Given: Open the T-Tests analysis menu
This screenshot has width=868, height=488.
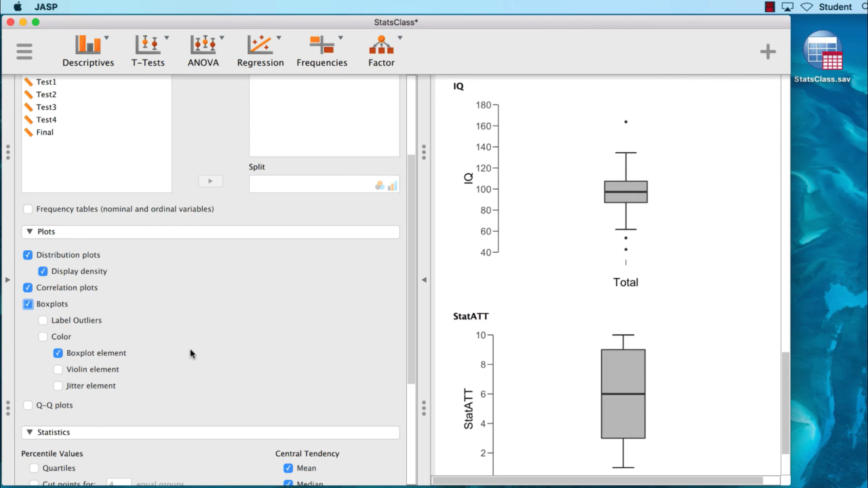Looking at the screenshot, I should click(148, 52).
